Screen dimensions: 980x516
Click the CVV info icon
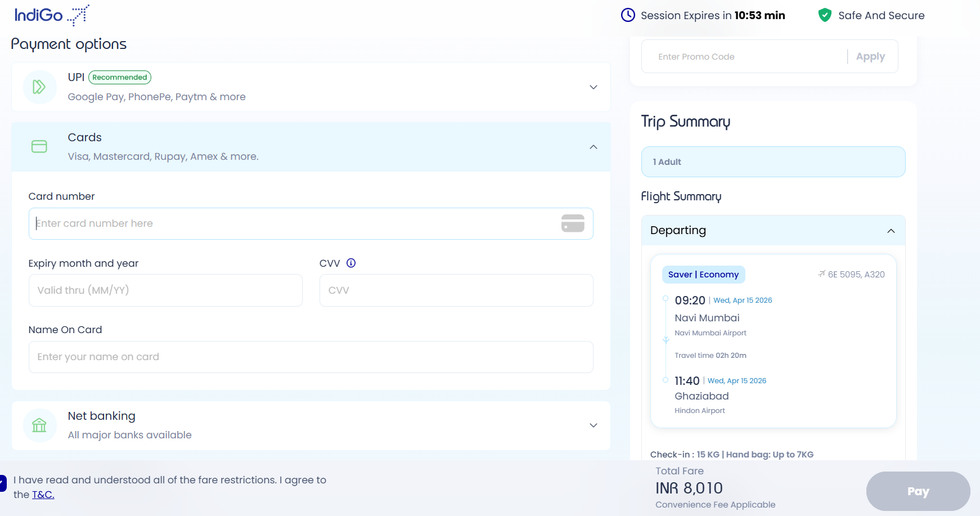351,263
